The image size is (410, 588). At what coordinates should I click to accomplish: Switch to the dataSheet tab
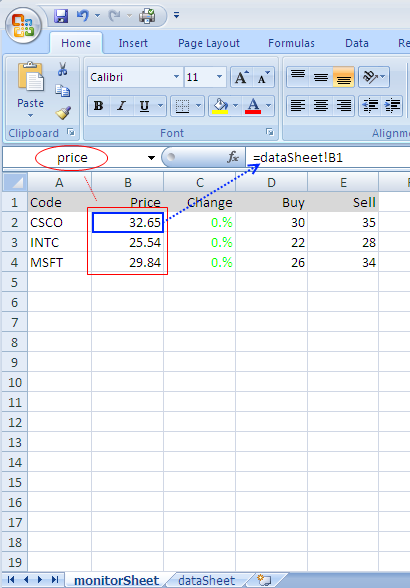coord(207,580)
